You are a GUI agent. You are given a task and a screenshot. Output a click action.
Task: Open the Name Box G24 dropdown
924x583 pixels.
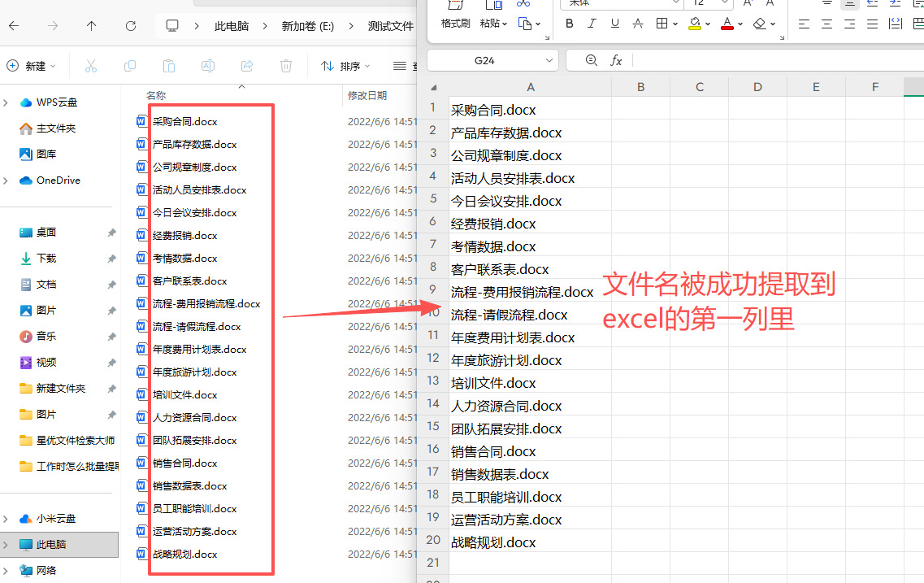pyautogui.click(x=549, y=60)
